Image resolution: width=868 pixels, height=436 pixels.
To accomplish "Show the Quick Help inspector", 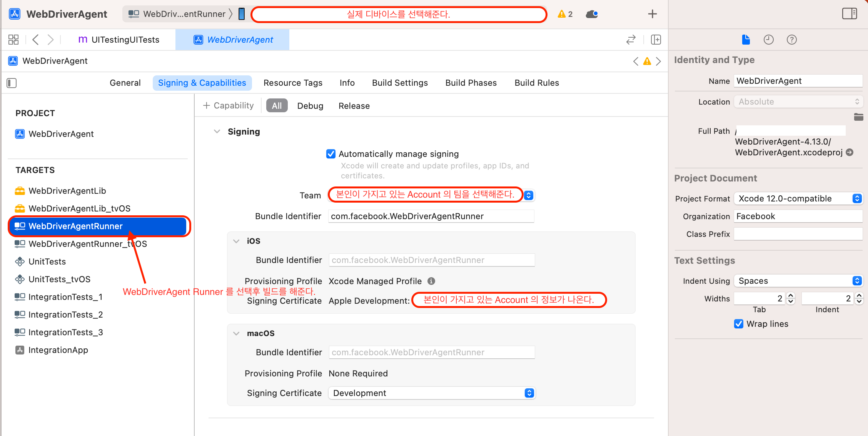I will pyautogui.click(x=792, y=40).
